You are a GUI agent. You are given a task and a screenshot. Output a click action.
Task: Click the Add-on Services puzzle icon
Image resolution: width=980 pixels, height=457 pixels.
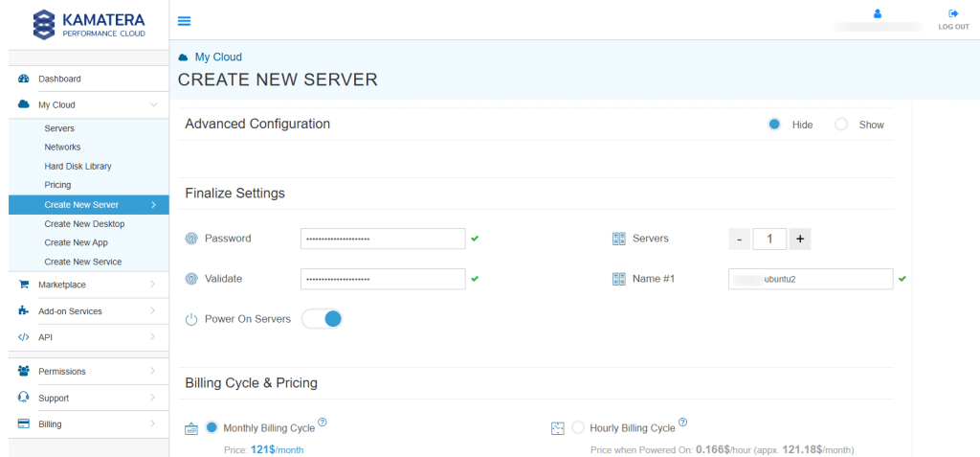(x=24, y=310)
